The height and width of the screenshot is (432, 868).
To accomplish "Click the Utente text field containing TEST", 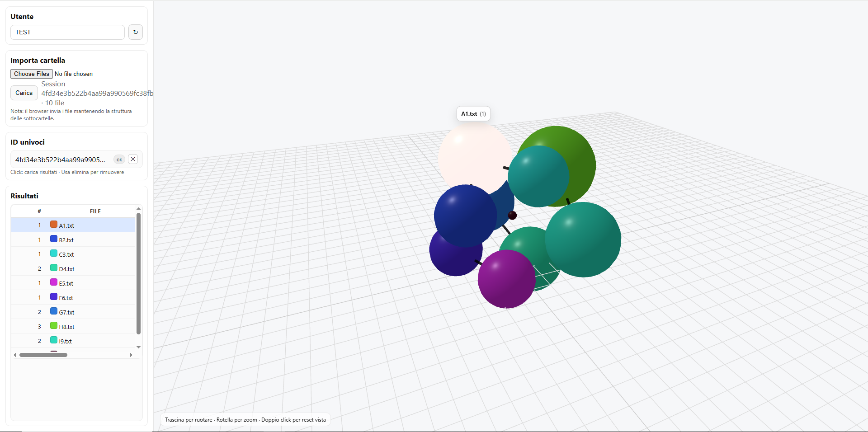I will tap(67, 32).
